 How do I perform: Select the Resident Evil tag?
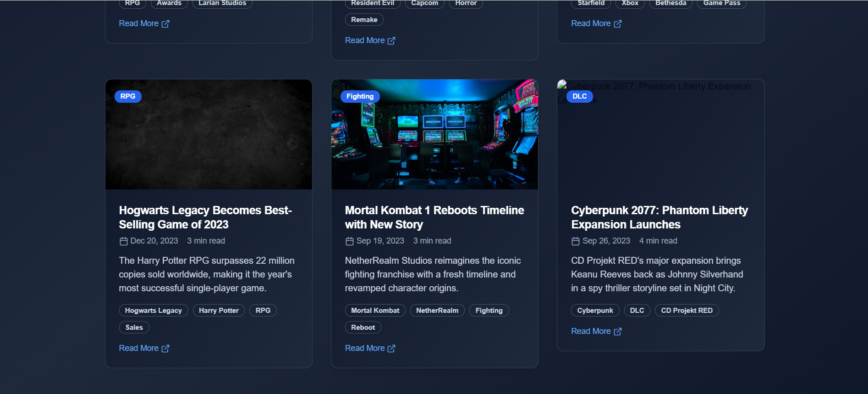pos(373,3)
